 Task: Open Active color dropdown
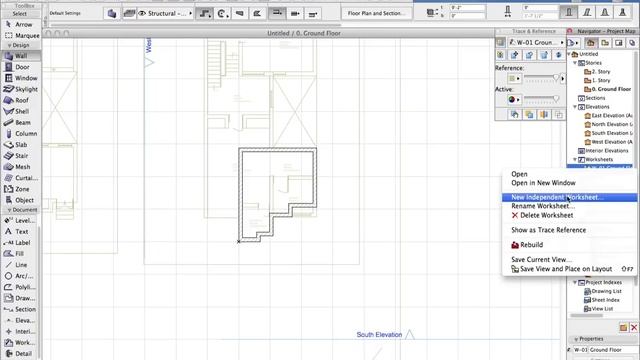point(514,99)
